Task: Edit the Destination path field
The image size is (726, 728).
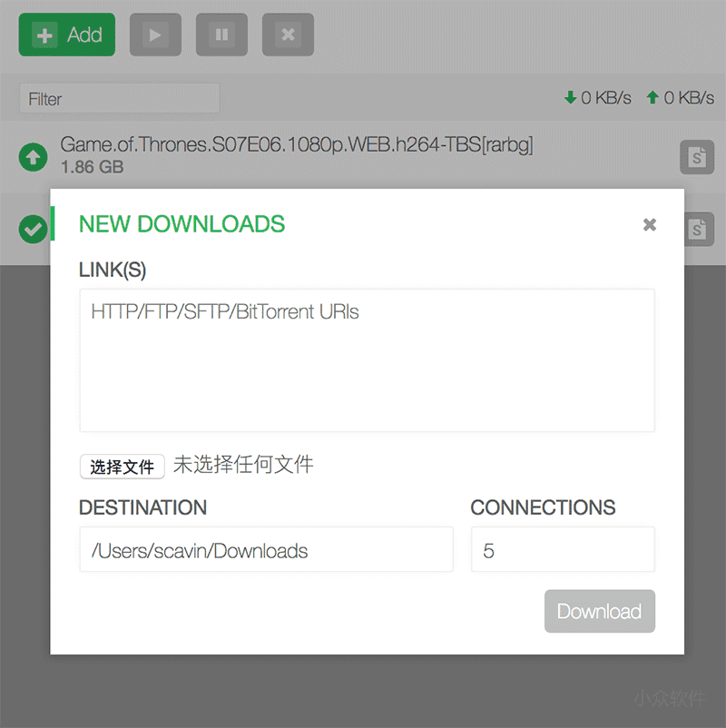Action: click(266, 550)
